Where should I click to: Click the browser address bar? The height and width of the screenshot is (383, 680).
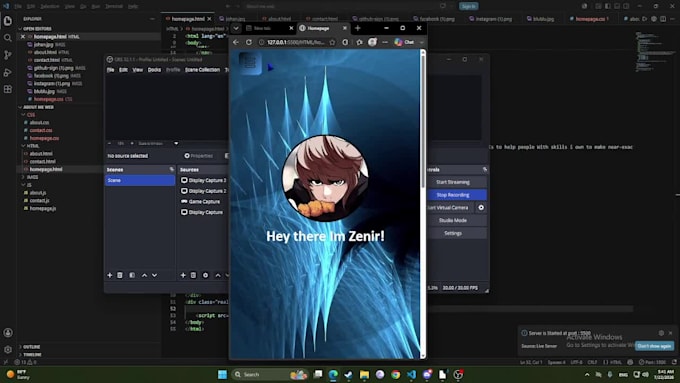(296, 42)
